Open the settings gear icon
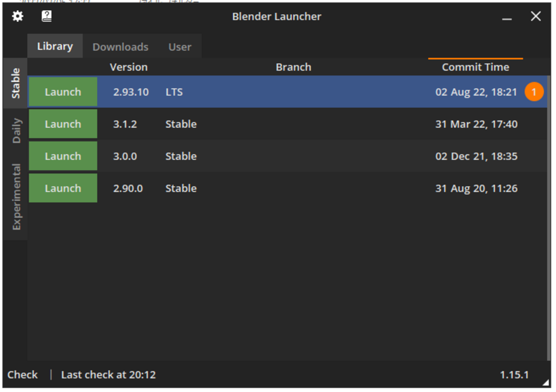The image size is (556, 392). [x=18, y=17]
